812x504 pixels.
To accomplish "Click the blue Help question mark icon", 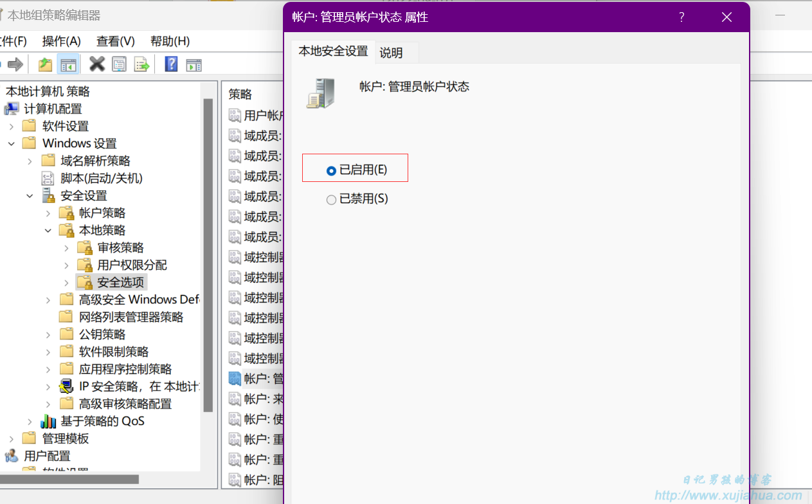I will click(x=172, y=64).
